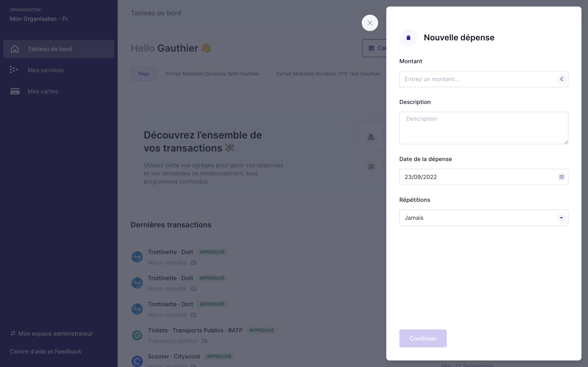588x367 pixels.
Task: Click the Dott logo of first transaction
Action: (x=137, y=257)
